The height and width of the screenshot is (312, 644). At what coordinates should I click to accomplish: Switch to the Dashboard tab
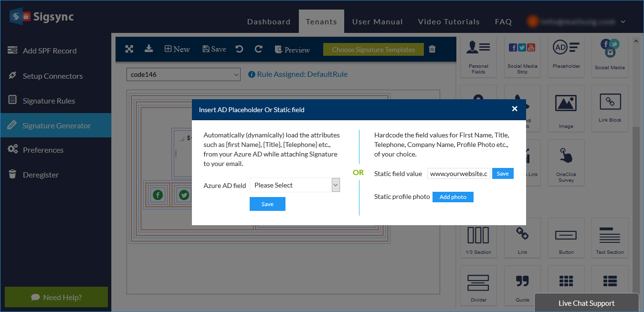[x=268, y=21]
